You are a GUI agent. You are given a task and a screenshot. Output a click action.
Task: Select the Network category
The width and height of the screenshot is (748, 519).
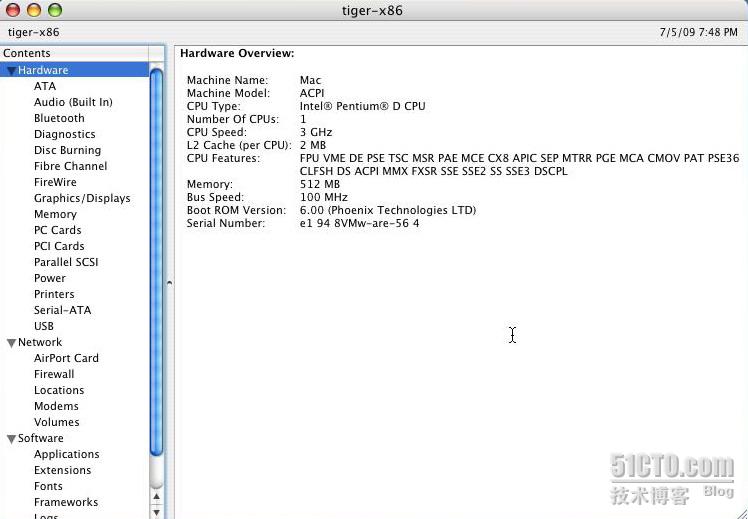pyautogui.click(x=40, y=342)
